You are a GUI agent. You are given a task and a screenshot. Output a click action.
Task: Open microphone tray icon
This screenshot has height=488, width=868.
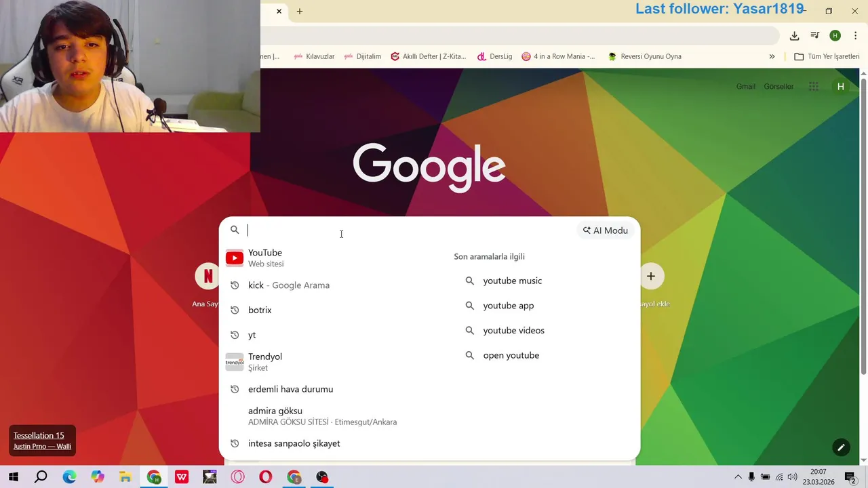[x=751, y=477]
